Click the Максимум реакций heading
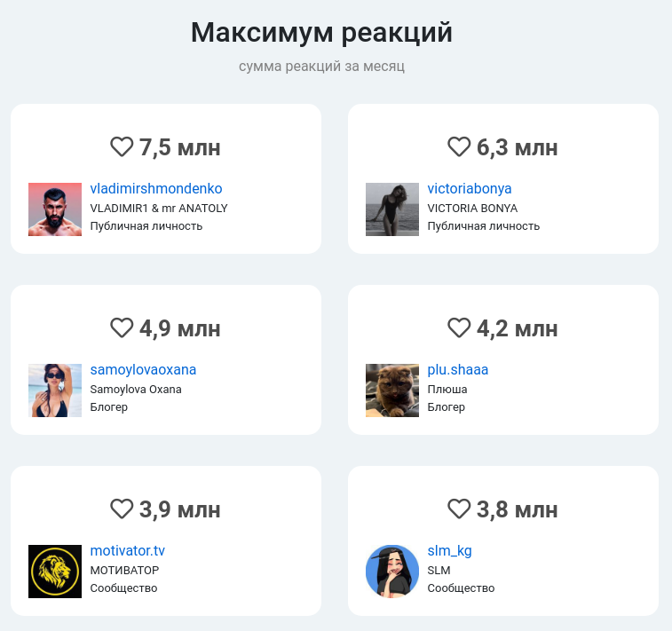The width and height of the screenshot is (672, 631). (321, 33)
